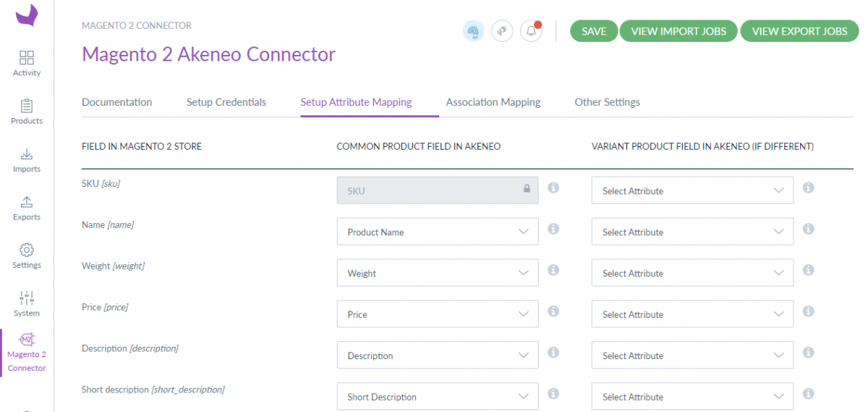Open Select Attribute dropdown in Price row
The width and height of the screenshot is (868, 412).
click(692, 314)
